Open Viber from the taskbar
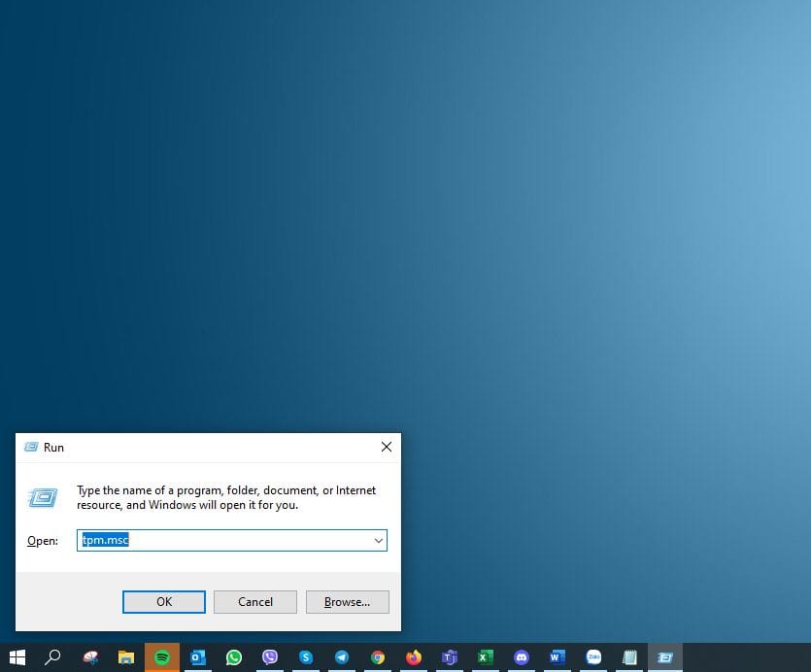 (x=270, y=657)
